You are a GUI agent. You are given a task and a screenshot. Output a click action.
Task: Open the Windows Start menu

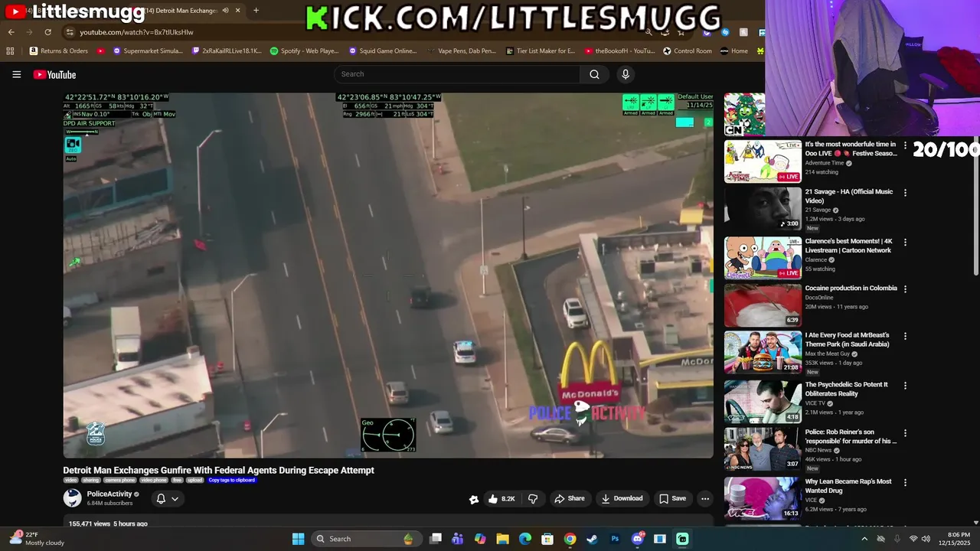[x=298, y=539]
